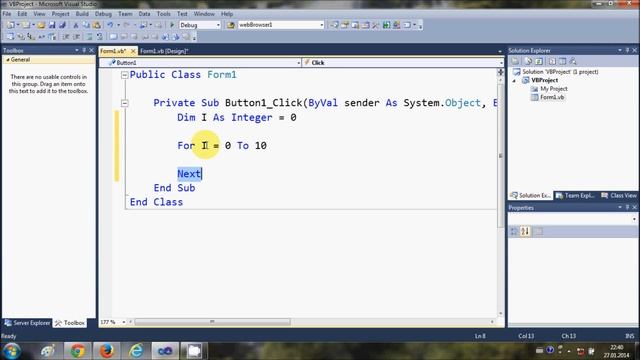Click the Decrease indent icon
This screenshot has width=640, height=360.
65,37
